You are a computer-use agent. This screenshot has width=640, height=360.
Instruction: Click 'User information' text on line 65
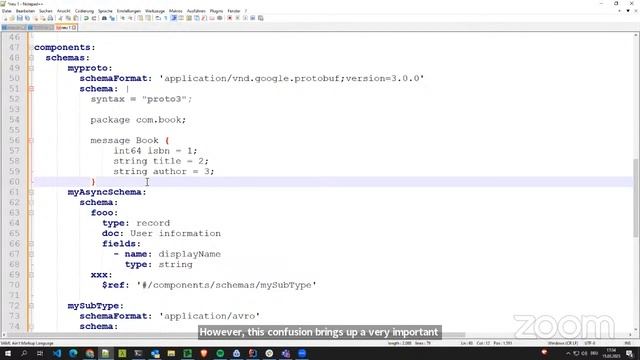coord(176,233)
